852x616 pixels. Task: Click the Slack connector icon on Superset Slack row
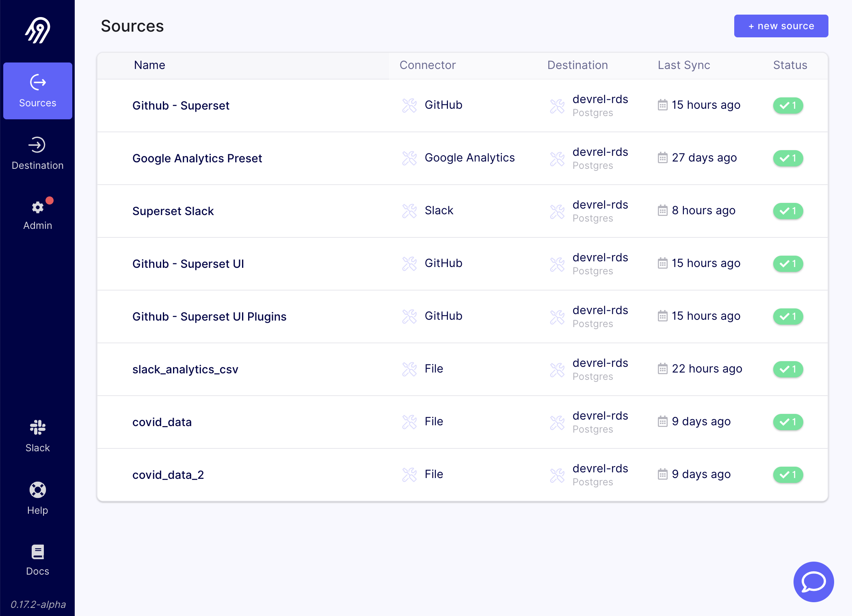tap(410, 211)
